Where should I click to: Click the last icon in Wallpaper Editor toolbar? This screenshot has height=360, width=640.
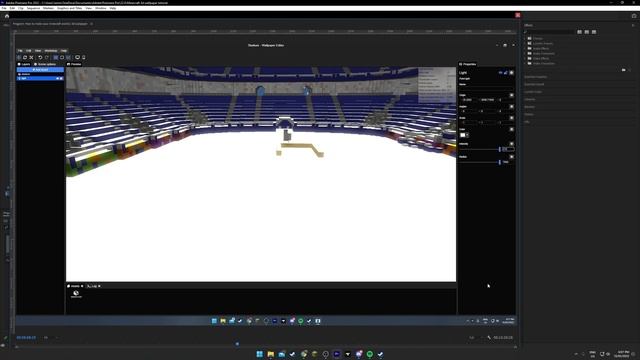click(x=84, y=58)
